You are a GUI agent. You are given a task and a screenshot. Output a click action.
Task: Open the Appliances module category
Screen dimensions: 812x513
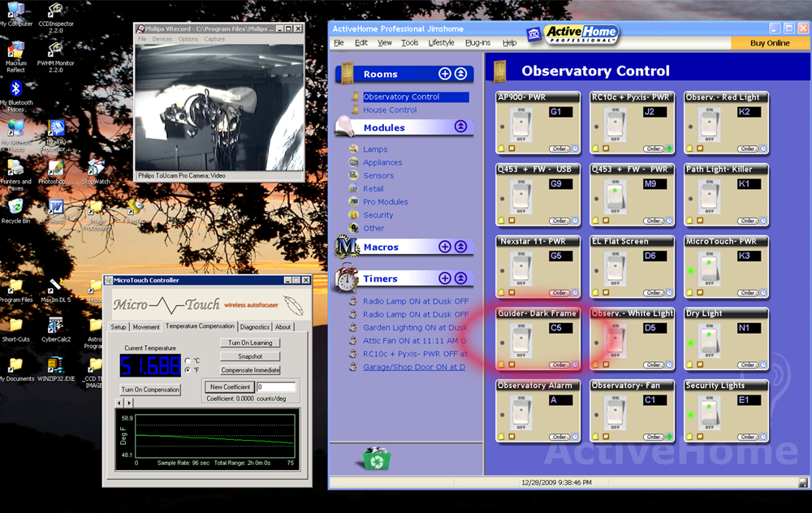pos(382,162)
